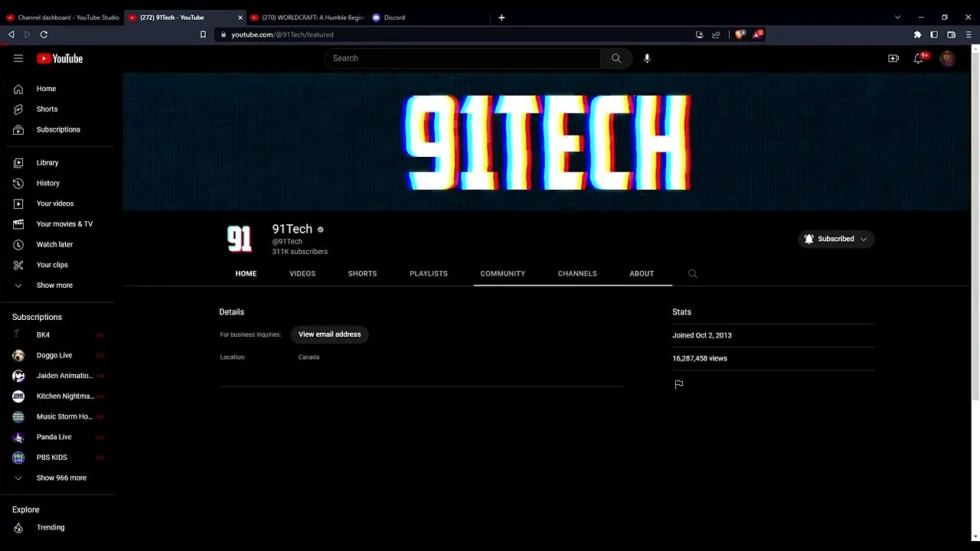
Task: Click 'Joined Oct 2, 2013' text
Action: [702, 335]
